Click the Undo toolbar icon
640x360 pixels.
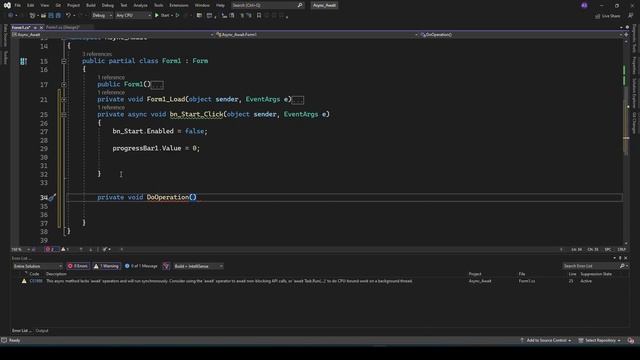69,16
